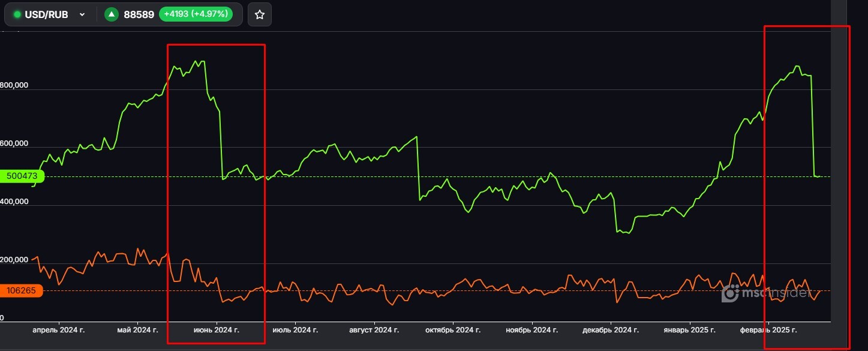
Task: Expand the USD/RUB pair chevron
Action: [82, 14]
